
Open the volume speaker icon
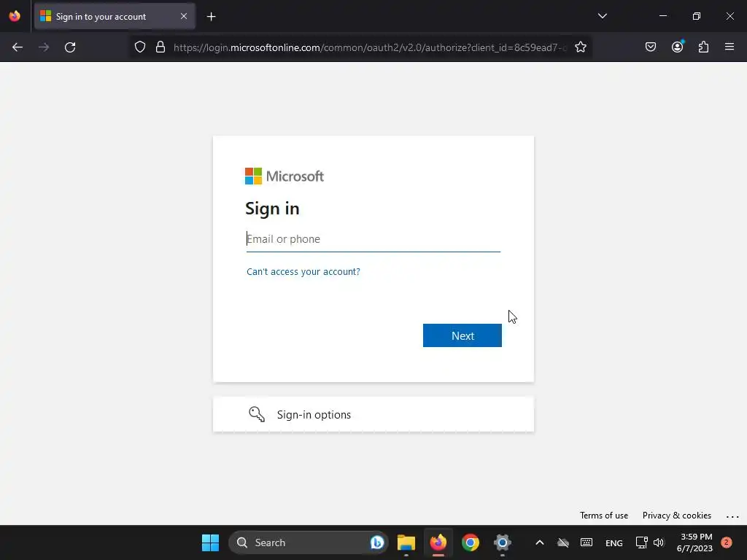pyautogui.click(x=659, y=542)
